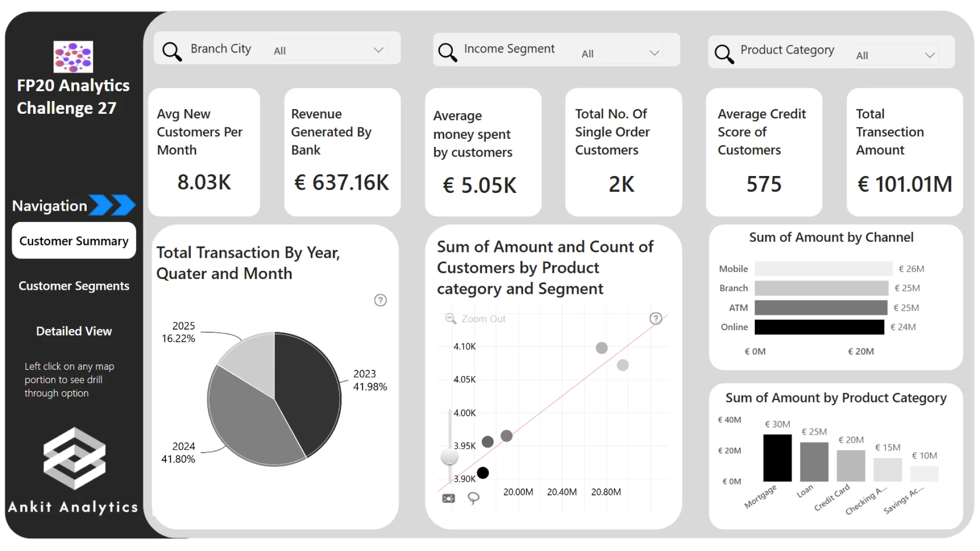This screenshot has width=980, height=551.
Task: Click the Branch channel bar
Action: coord(821,288)
